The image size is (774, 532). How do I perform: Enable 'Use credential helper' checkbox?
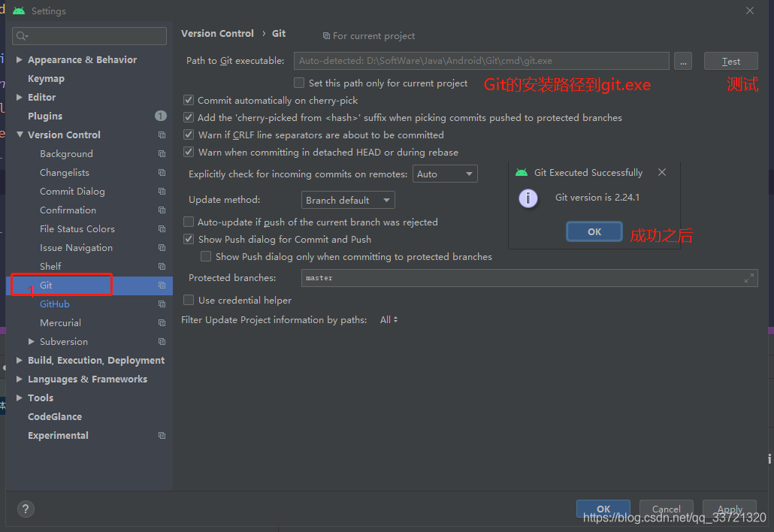pyautogui.click(x=188, y=300)
